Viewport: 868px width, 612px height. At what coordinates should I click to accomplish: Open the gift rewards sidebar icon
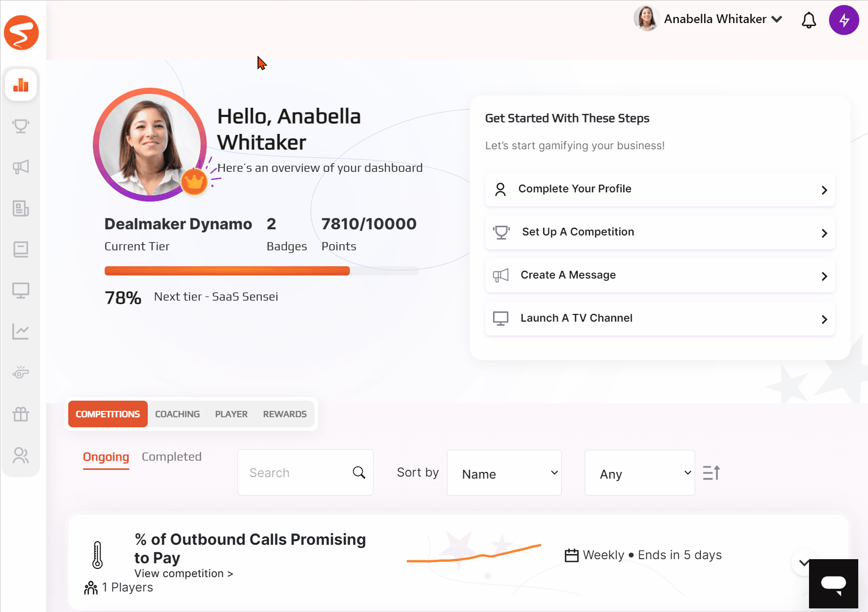point(21,413)
